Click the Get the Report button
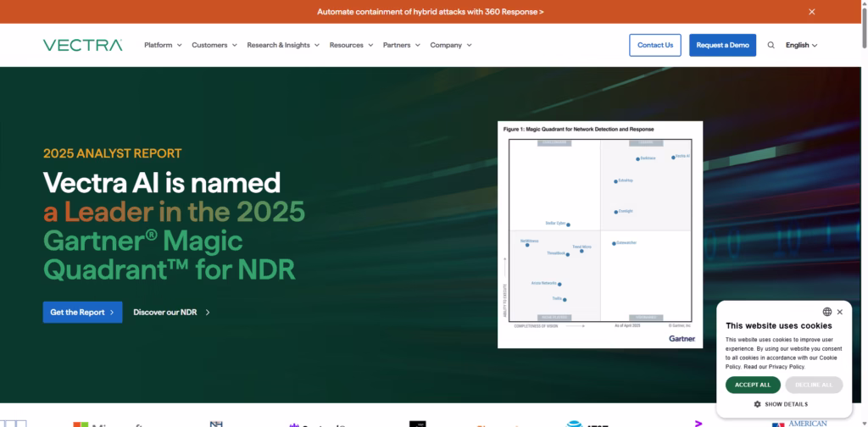Image resolution: width=868 pixels, height=427 pixels. click(x=82, y=312)
